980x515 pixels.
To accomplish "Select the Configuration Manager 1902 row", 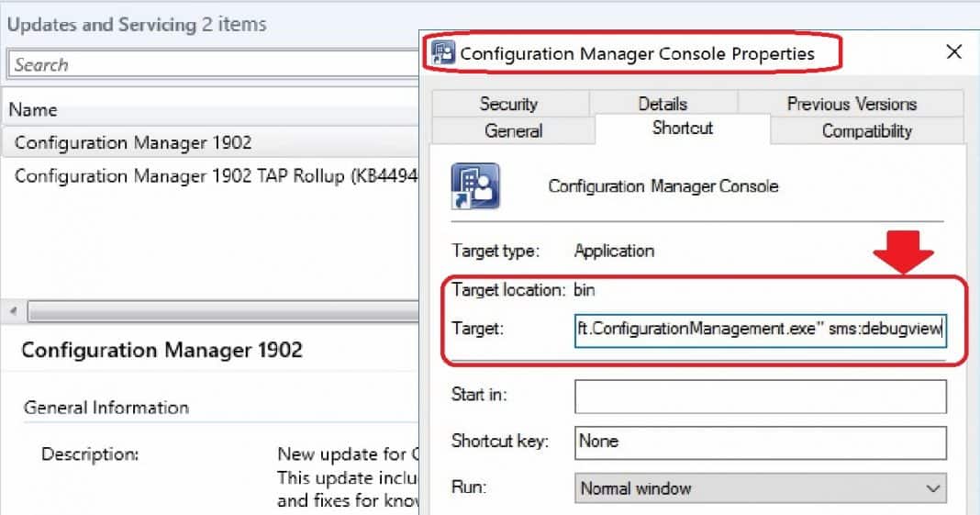I will coord(210,142).
